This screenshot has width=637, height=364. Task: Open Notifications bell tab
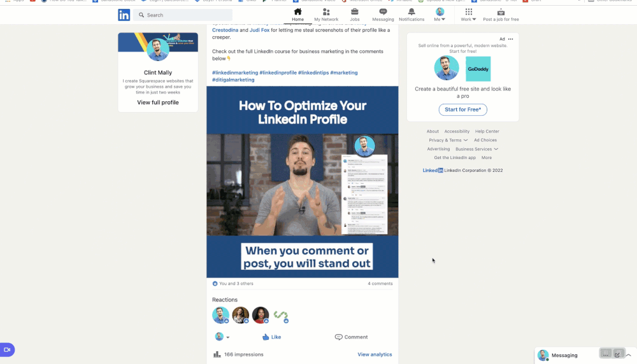412,15
